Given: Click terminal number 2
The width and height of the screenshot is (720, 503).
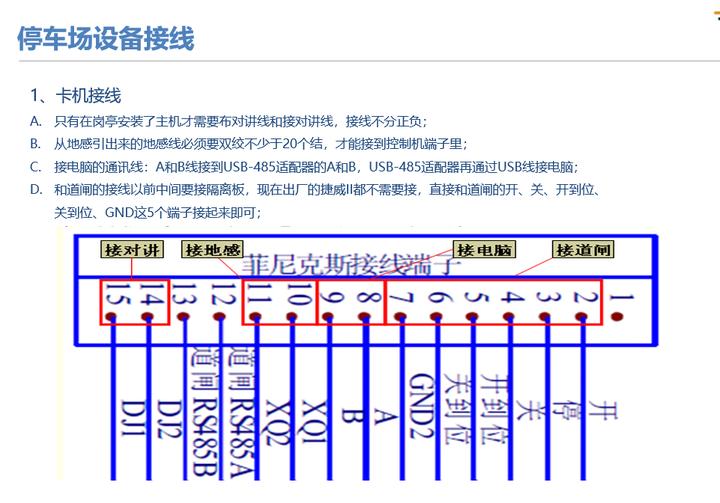Looking at the screenshot, I should pyautogui.click(x=586, y=298).
